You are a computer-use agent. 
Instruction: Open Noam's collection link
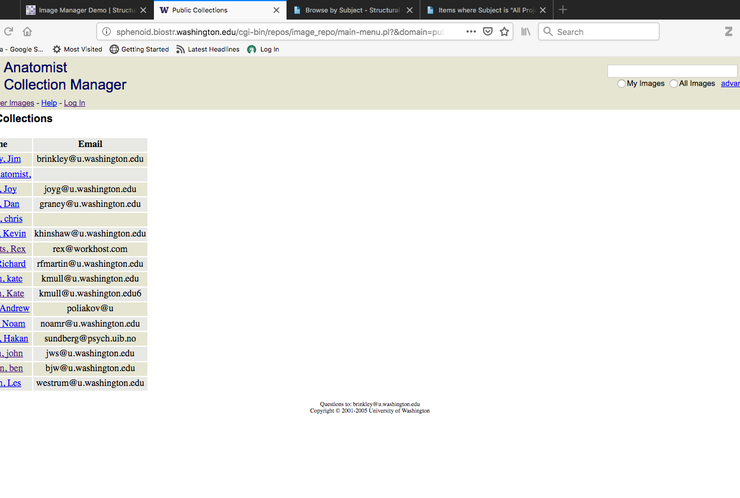(x=13, y=324)
